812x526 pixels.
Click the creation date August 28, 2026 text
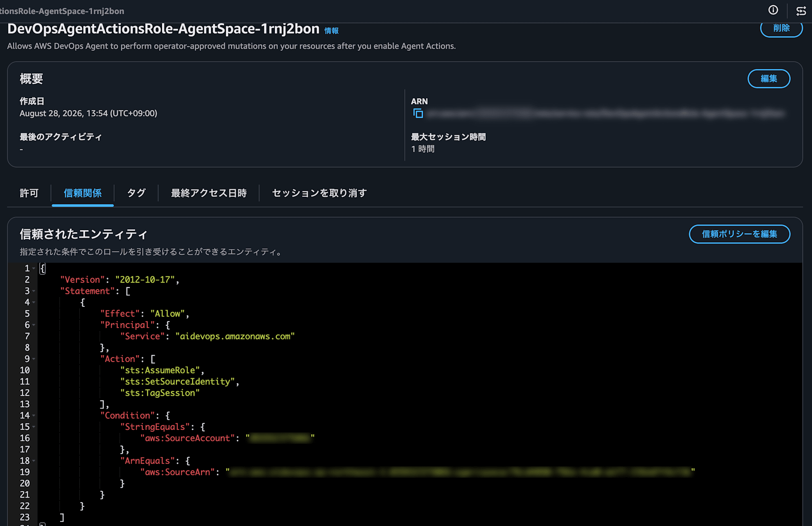(88, 114)
